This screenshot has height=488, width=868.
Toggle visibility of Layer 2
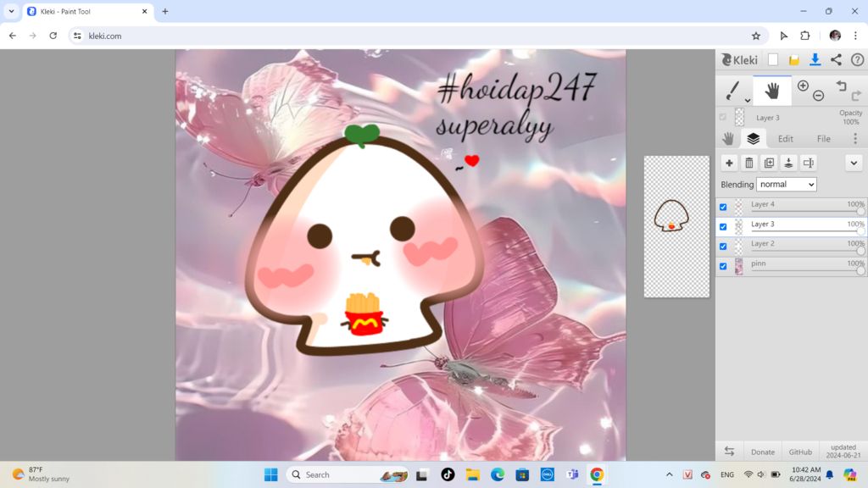[723, 247]
